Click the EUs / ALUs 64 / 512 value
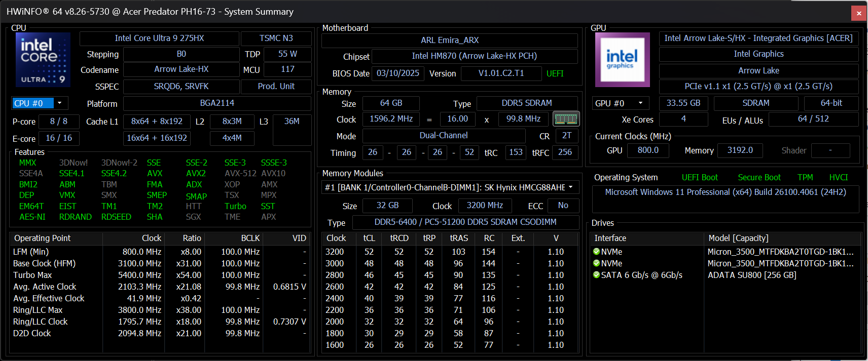This screenshot has width=868, height=361. 813,119
